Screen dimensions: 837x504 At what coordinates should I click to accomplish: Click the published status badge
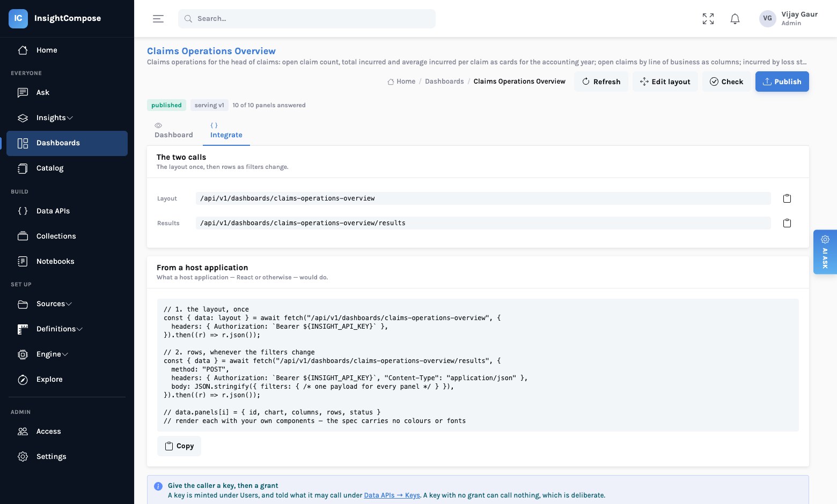[166, 105]
